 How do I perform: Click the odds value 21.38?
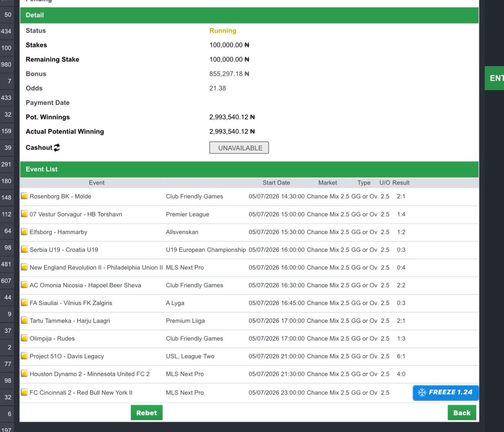[x=217, y=88]
